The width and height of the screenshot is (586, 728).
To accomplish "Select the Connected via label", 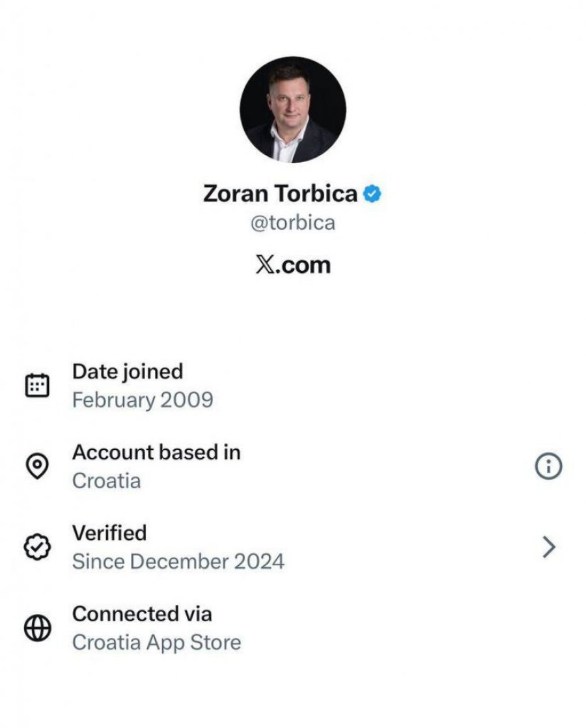I will coord(142,614).
